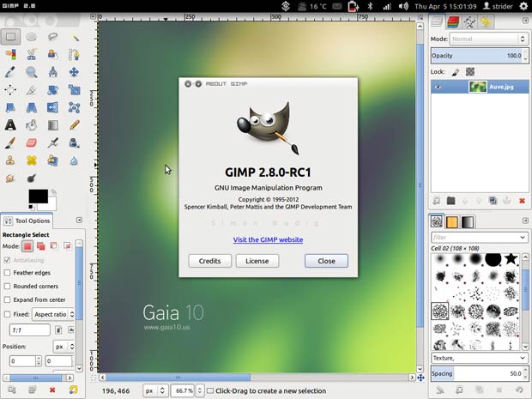Toggle lock alpha channel icon
This screenshot has height=399, width=532.
pos(470,72)
